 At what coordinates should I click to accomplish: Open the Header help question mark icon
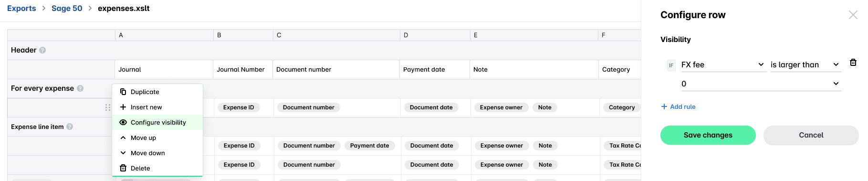point(42,50)
